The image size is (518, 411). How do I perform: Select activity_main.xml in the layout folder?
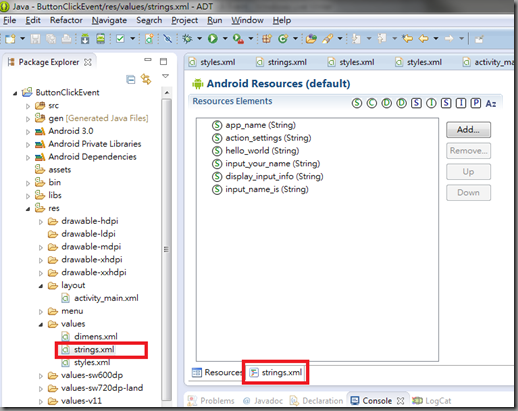(x=106, y=298)
